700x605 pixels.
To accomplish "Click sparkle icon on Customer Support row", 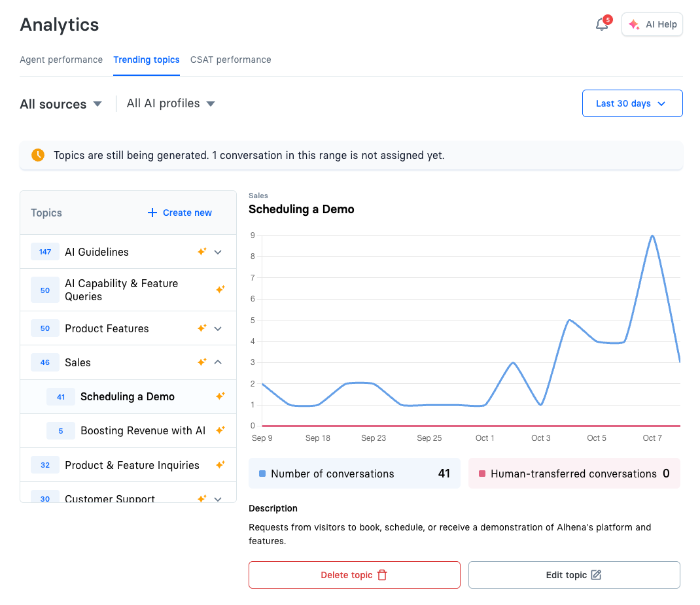I will (201, 498).
